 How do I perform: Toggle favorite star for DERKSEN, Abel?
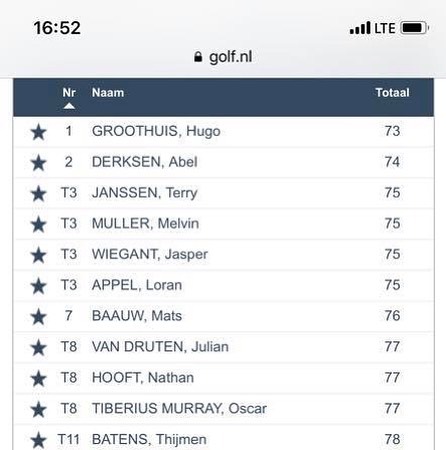pos(38,163)
